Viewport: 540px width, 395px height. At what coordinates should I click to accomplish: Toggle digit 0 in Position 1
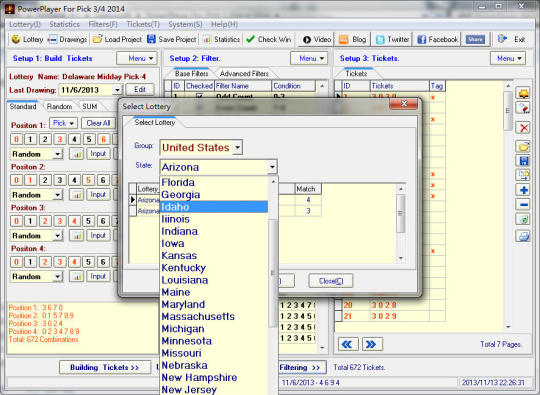[16, 139]
